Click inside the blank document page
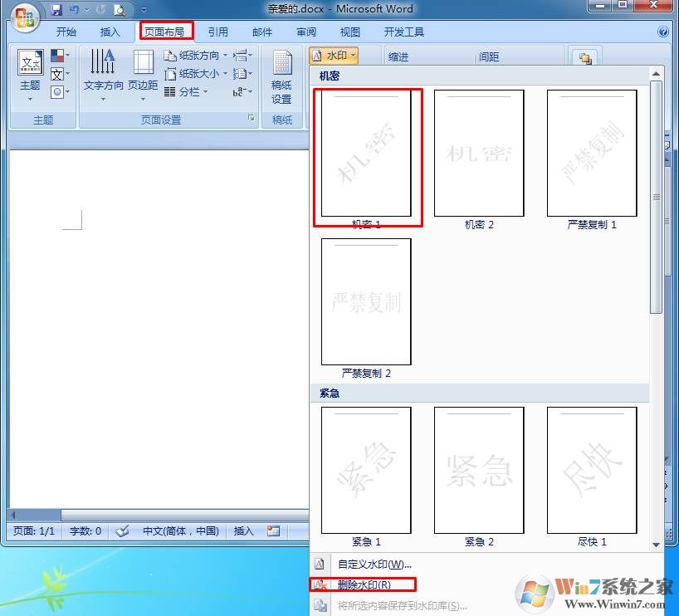Viewport: 679px width, 616px height. pos(159,330)
